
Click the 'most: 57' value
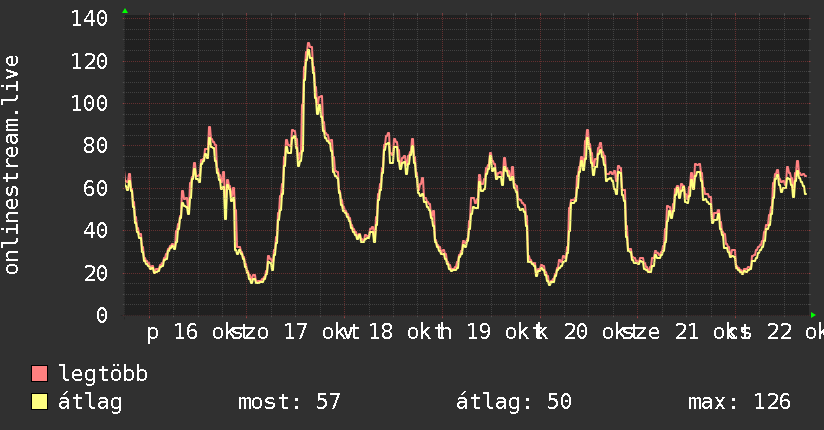coord(290,402)
